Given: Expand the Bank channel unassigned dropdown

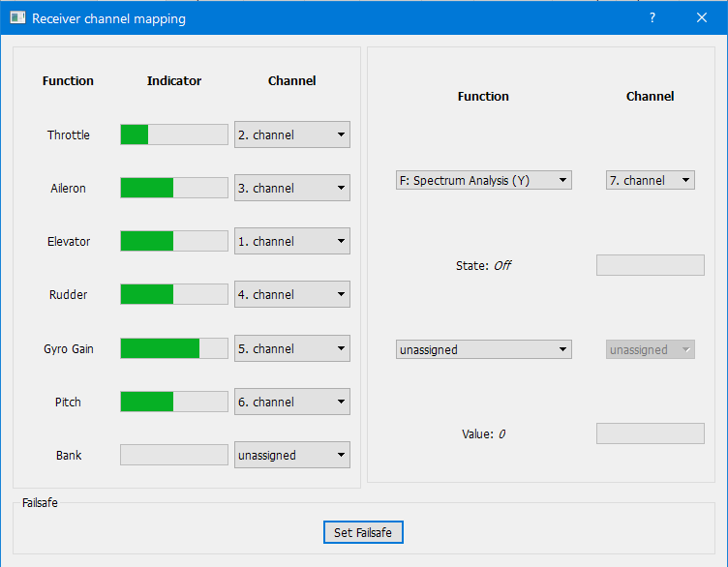Looking at the screenshot, I should pyautogui.click(x=291, y=455).
